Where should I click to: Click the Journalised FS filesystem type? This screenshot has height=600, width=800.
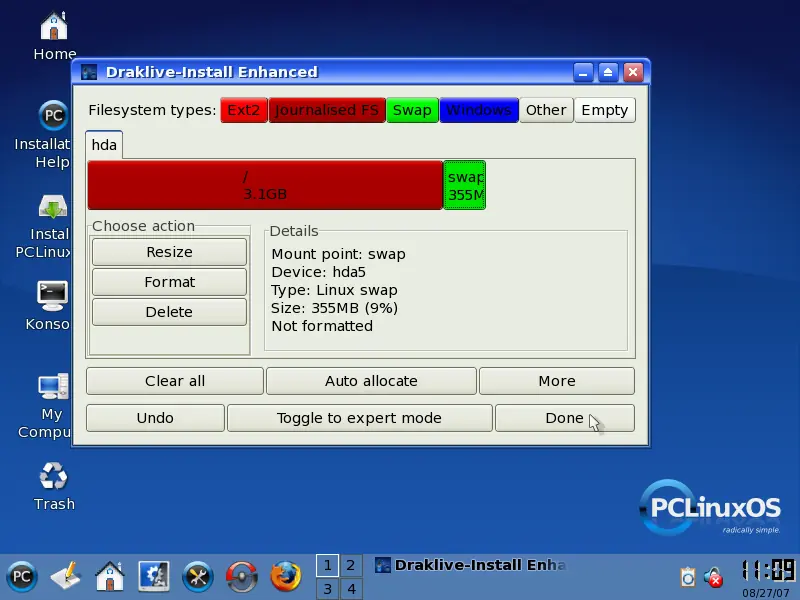pyautogui.click(x=327, y=110)
